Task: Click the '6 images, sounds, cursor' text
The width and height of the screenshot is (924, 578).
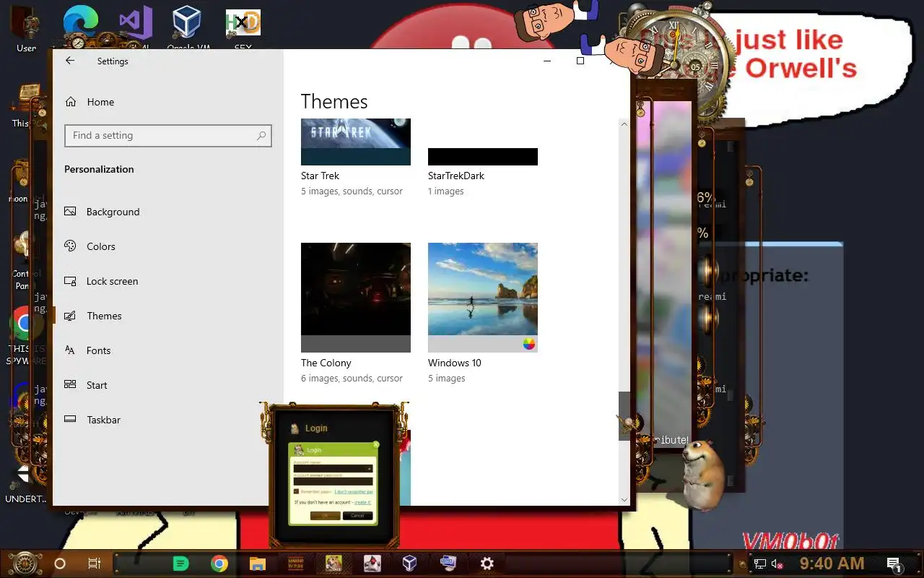Action: [x=352, y=379]
